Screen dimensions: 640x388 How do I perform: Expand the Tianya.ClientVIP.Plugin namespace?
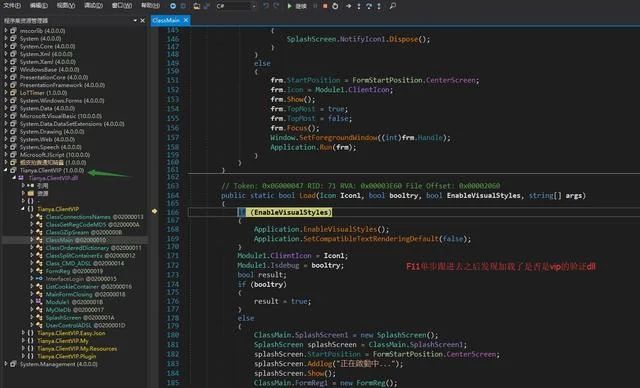pos(23,356)
